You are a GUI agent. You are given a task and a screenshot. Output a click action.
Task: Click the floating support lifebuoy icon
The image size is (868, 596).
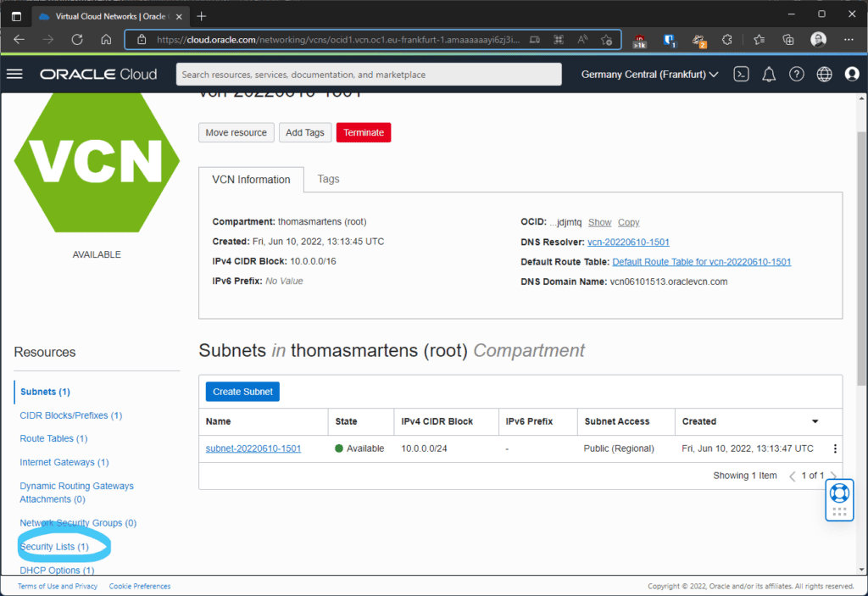839,493
